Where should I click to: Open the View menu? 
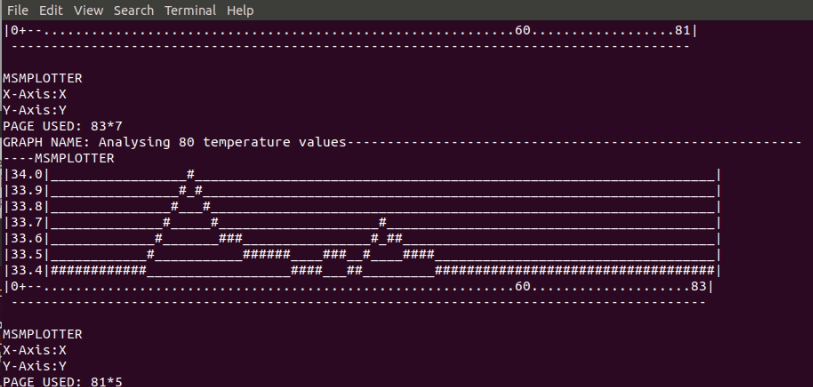point(88,10)
